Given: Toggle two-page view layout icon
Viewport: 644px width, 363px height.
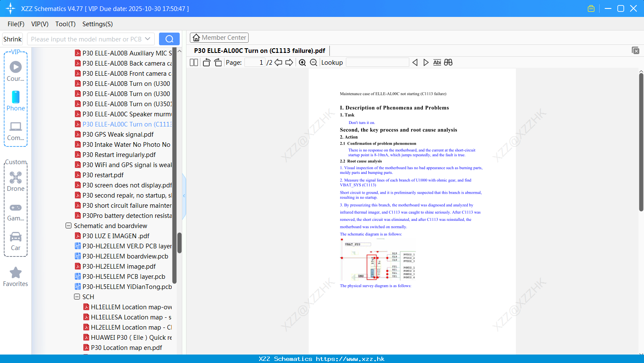Looking at the screenshot, I should (194, 63).
